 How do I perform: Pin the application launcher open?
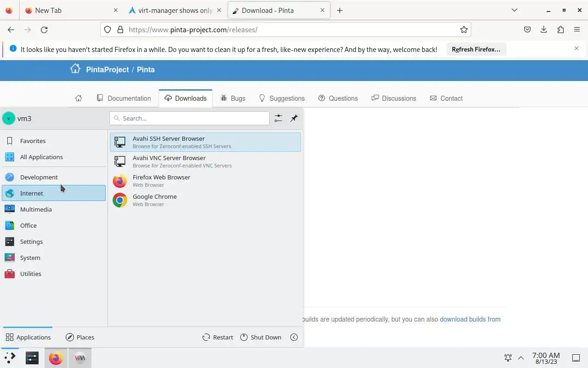click(x=294, y=118)
